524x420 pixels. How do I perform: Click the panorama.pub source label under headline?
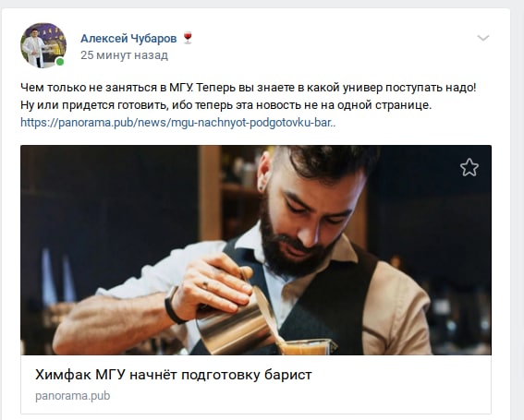pyautogui.click(x=72, y=396)
